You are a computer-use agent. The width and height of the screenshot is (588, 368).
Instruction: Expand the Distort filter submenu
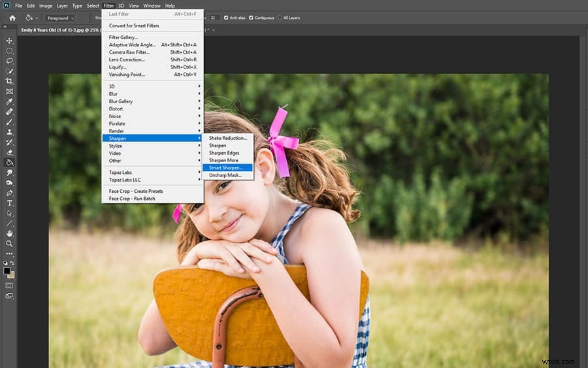(153, 109)
